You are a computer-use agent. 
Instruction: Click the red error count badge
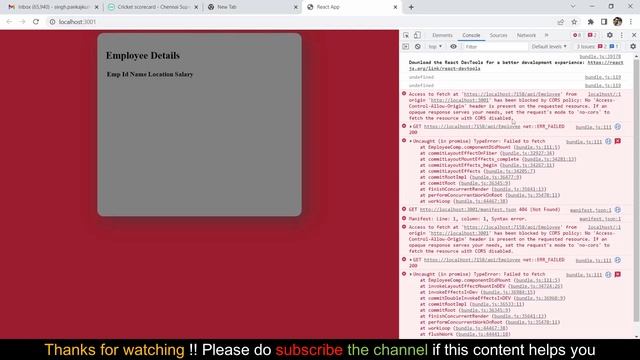(x=576, y=36)
